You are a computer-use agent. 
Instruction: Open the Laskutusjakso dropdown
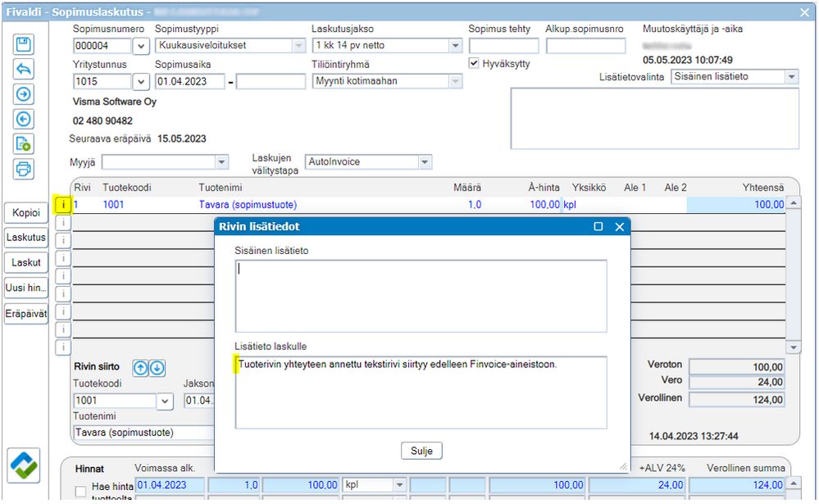coord(456,46)
